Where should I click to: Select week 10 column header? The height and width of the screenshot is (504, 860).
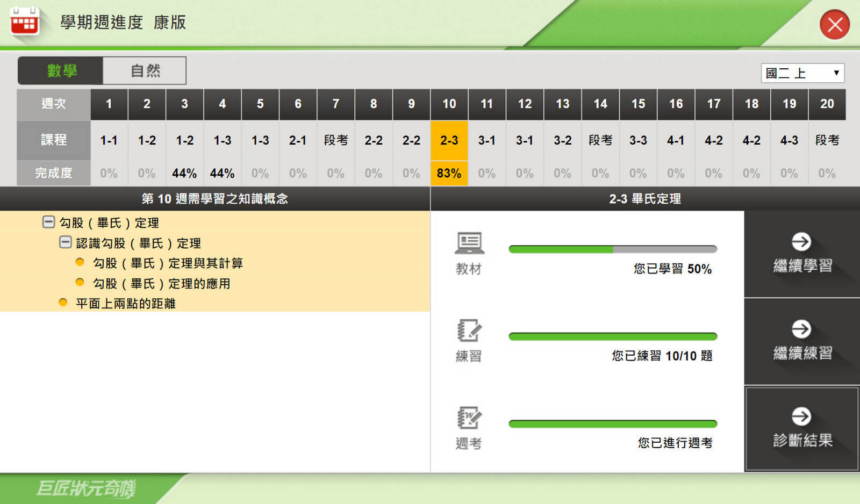click(449, 104)
